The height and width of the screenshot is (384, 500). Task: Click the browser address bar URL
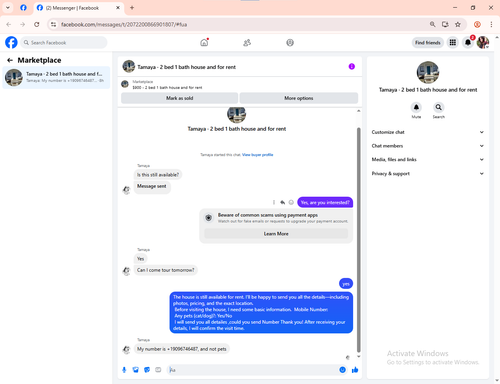coord(124,25)
